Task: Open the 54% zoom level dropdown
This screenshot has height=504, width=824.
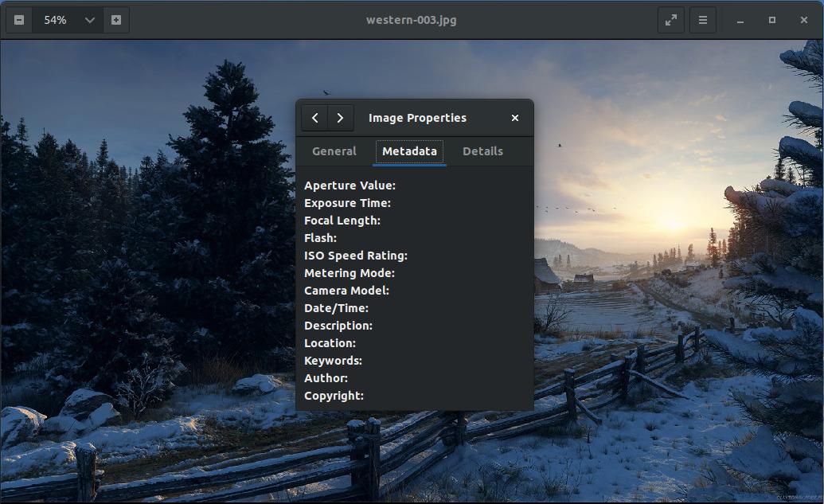Action: (x=68, y=20)
